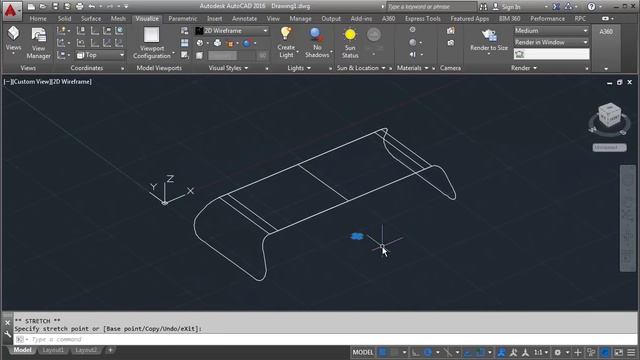Click the [2D Wireframe] viewport label
The width and height of the screenshot is (640, 360).
72,82
